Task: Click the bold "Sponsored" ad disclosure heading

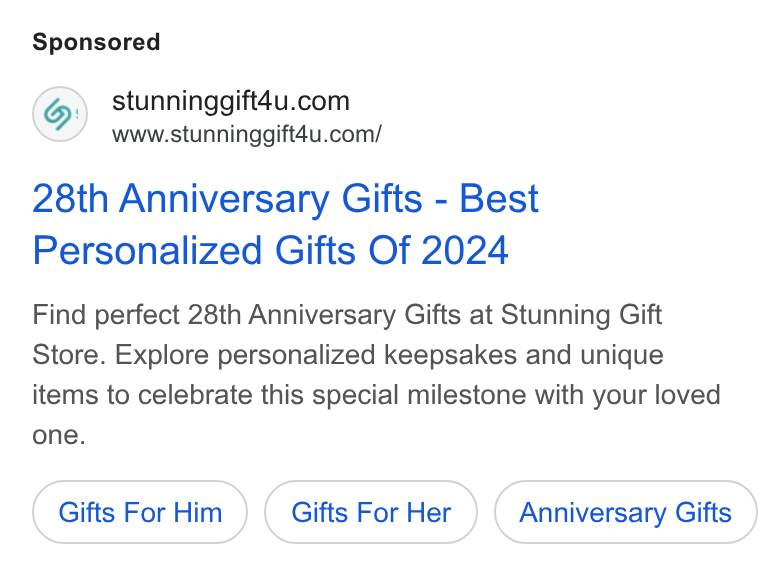Action: pyautogui.click(x=96, y=42)
